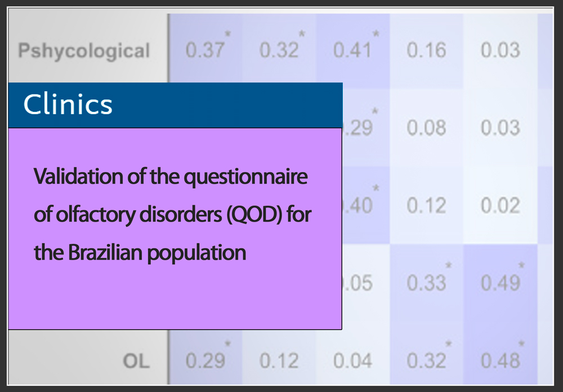
Task: Click 0.12 in the OL row
Action: [x=279, y=361]
